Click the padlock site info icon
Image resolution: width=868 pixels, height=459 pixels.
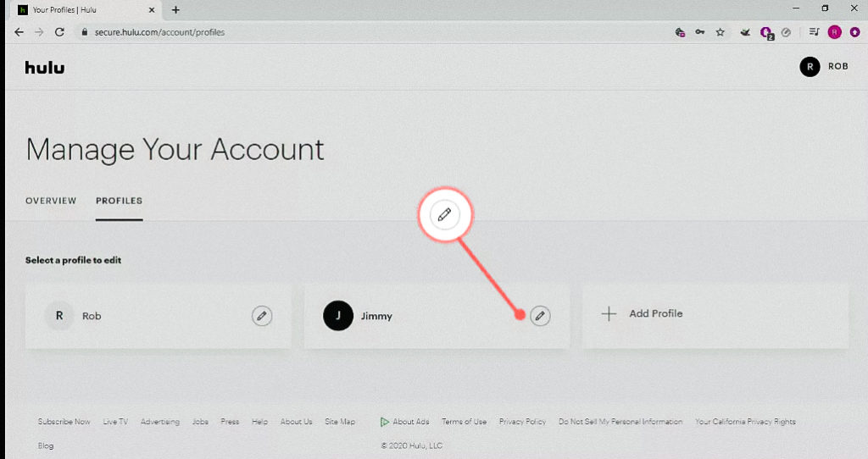[84, 32]
